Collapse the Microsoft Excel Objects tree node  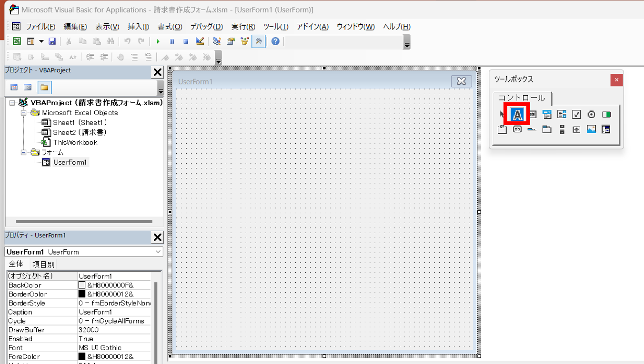(23, 113)
